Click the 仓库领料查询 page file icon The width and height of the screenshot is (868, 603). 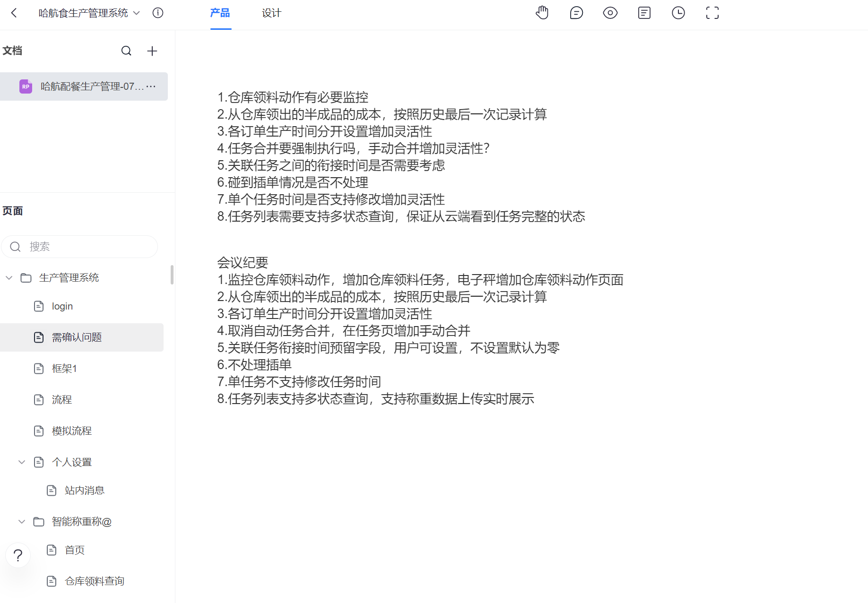(x=52, y=581)
